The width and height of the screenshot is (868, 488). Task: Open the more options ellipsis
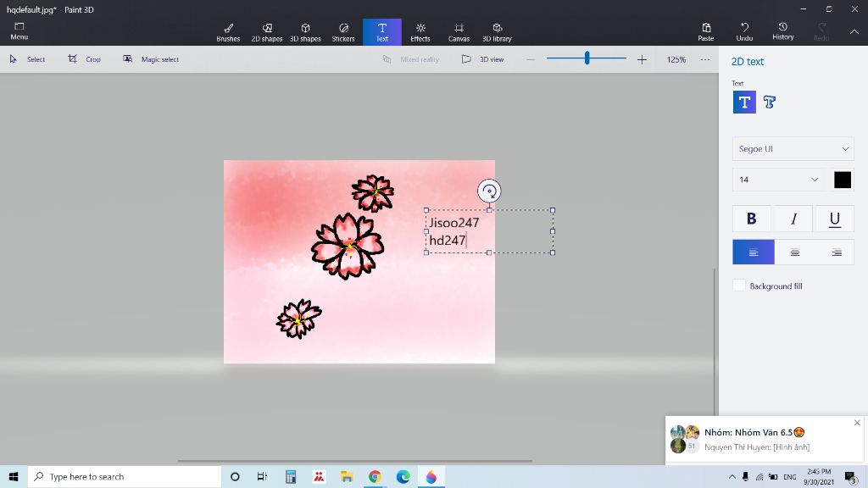(704, 59)
